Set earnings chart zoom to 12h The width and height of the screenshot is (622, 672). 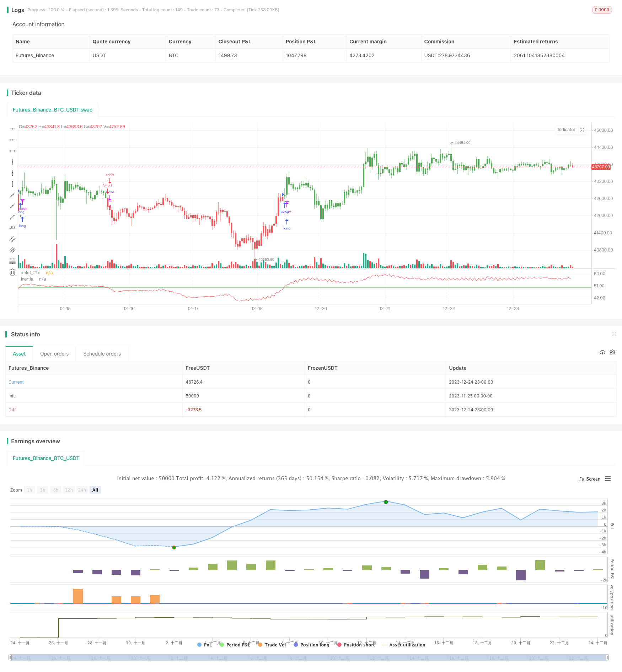tap(69, 490)
